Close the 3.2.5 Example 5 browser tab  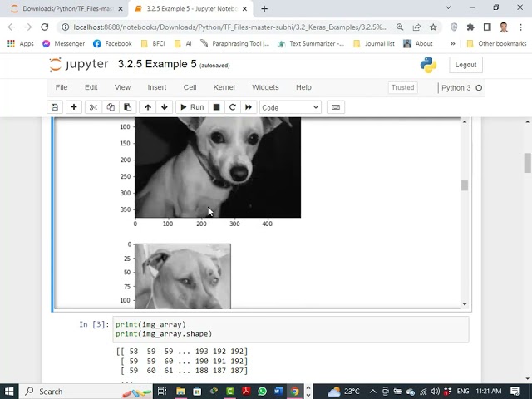coord(244,9)
